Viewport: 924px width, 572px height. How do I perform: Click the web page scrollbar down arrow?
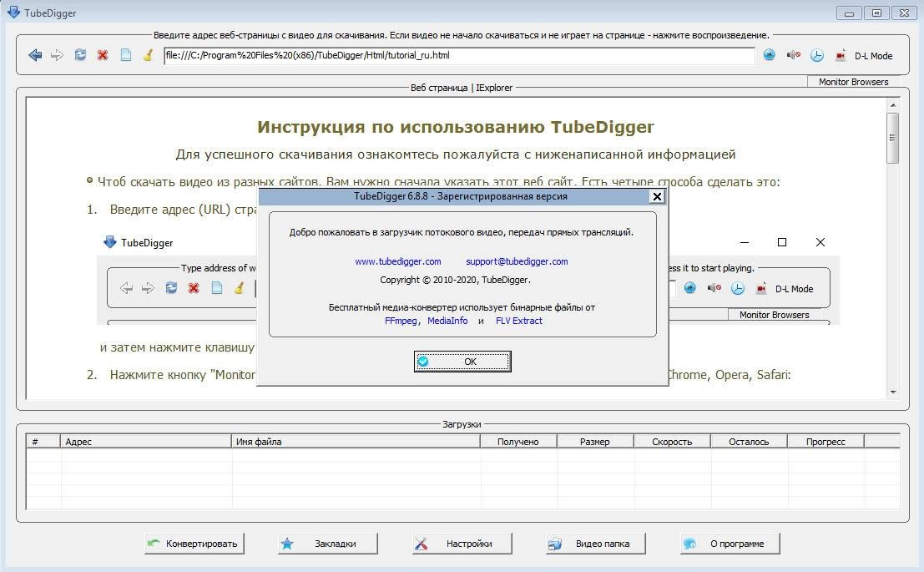(x=893, y=392)
